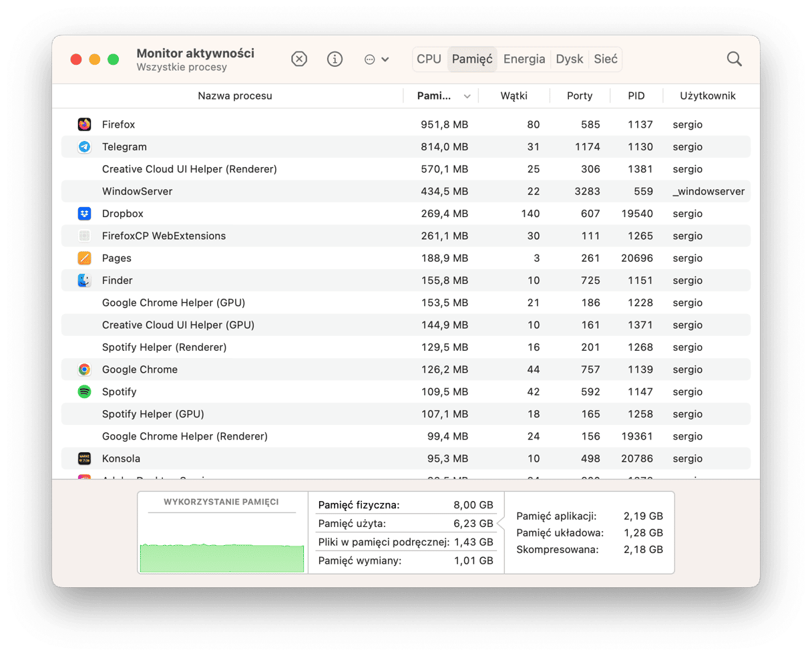Click the search magnifier icon

[x=735, y=59]
